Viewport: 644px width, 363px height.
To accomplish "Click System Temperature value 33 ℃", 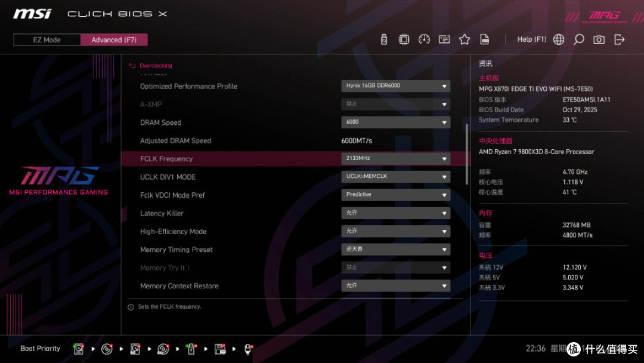I will [569, 120].
